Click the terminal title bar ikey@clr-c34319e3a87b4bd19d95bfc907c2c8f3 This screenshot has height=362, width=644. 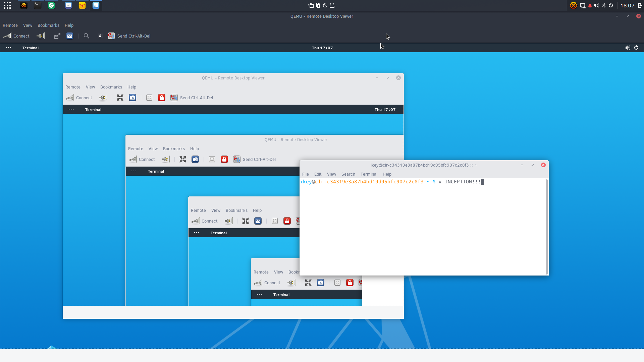pyautogui.click(x=424, y=165)
